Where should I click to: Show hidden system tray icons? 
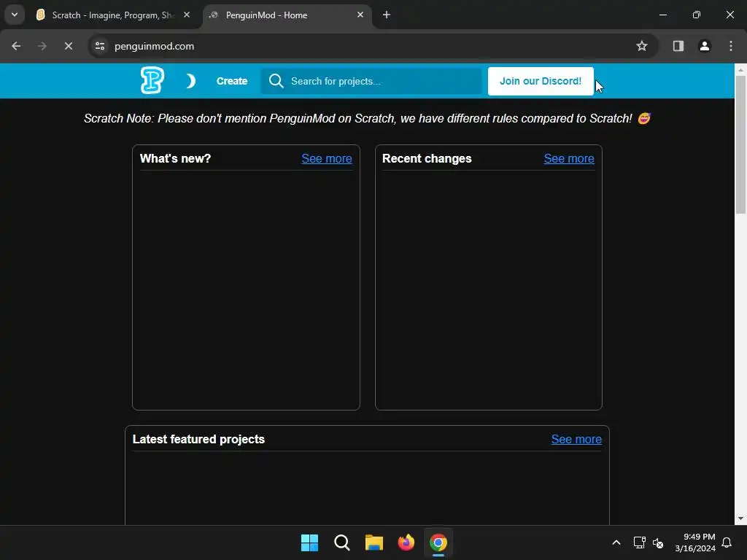tap(616, 542)
